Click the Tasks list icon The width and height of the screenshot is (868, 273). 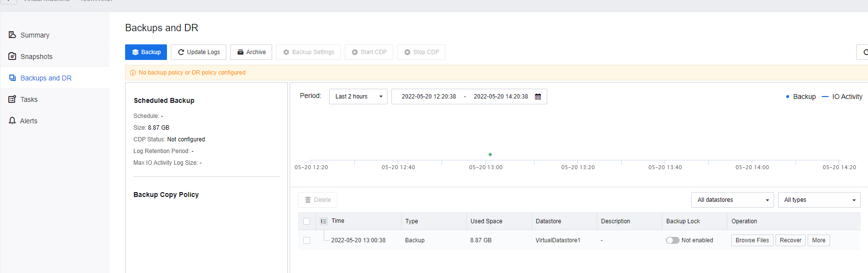pos(12,99)
